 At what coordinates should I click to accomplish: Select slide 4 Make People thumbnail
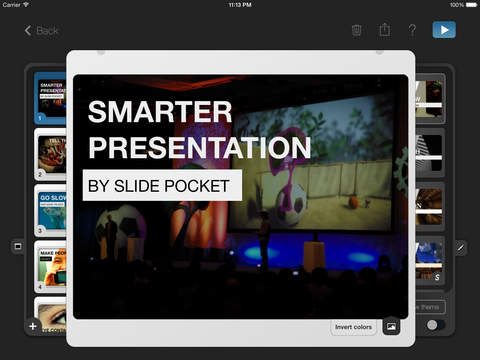(x=50, y=267)
